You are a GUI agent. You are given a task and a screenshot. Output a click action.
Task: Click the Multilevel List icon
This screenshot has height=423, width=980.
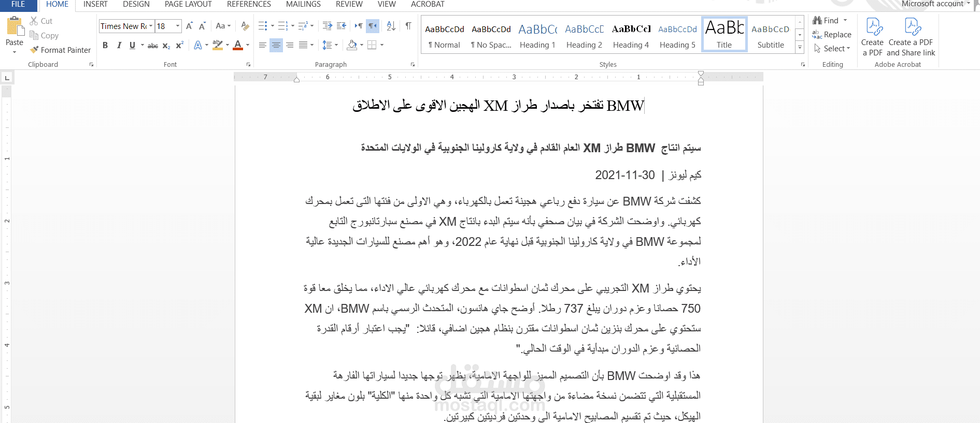point(303,26)
